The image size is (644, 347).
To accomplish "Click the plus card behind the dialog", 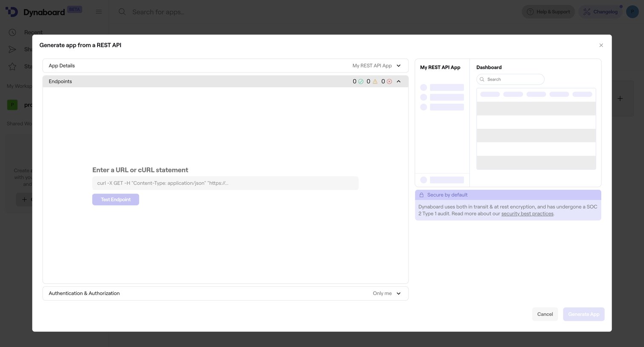I will (x=620, y=98).
